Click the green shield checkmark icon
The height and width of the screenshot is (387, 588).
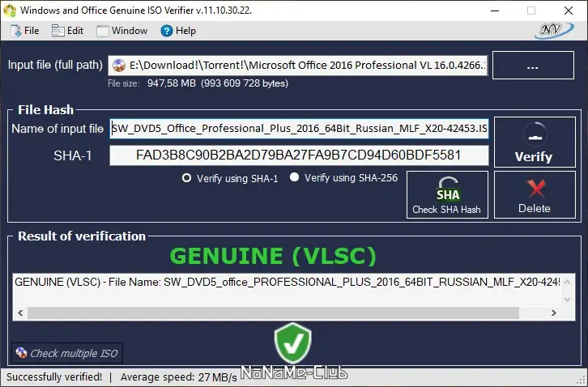point(293,343)
